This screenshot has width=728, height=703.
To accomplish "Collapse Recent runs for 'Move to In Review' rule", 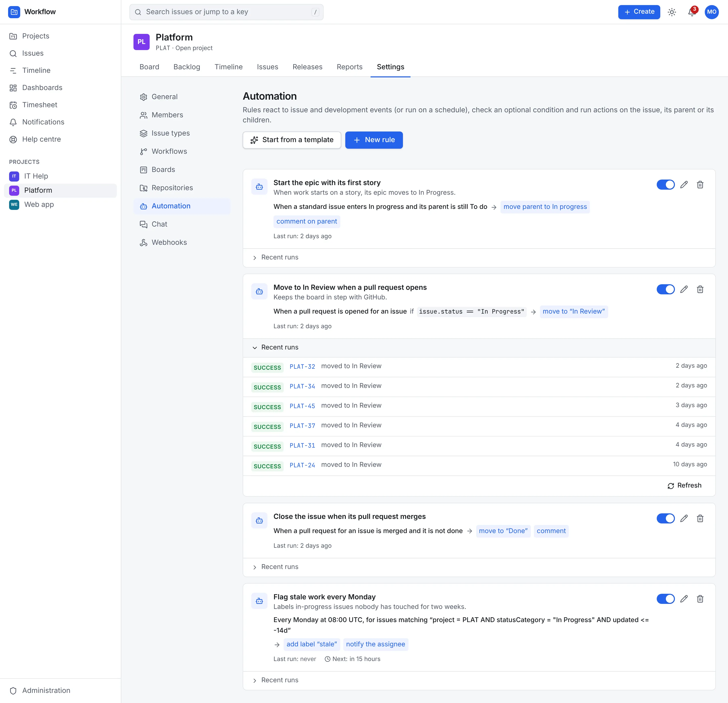I will [479, 347].
